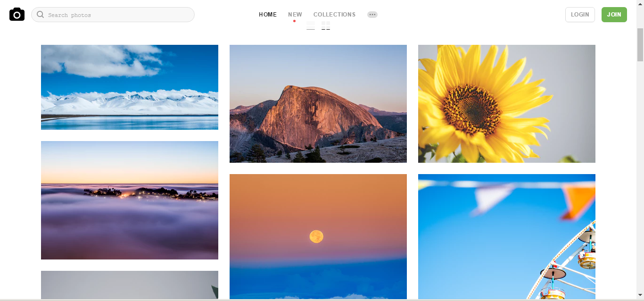Image resolution: width=644 pixels, height=301 pixels.
Task: Open the Collections tab
Action: click(x=335, y=15)
